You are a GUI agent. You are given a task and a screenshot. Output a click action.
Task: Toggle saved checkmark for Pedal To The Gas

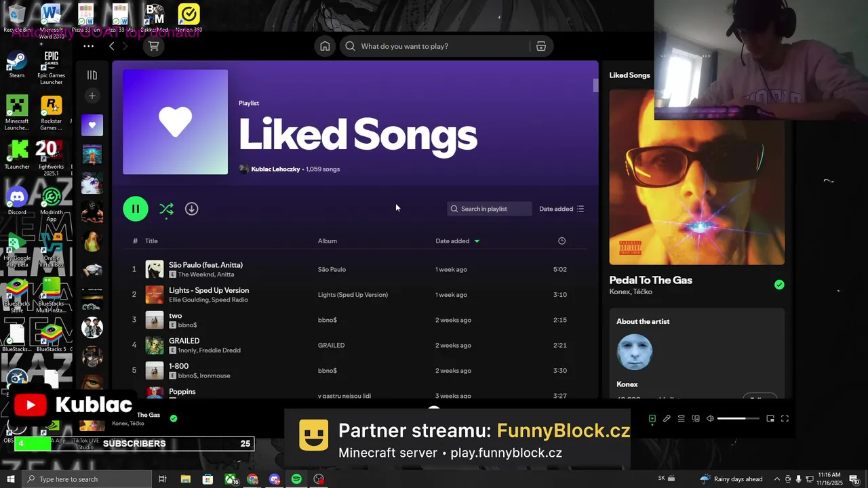(779, 285)
